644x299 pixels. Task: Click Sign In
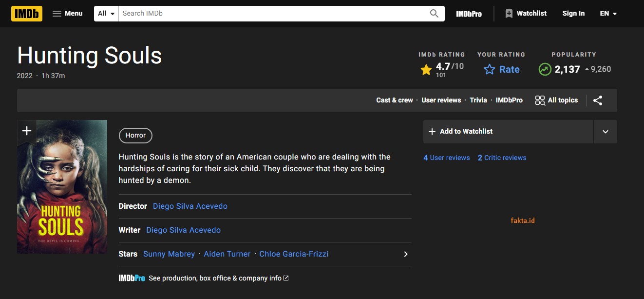pyautogui.click(x=573, y=14)
